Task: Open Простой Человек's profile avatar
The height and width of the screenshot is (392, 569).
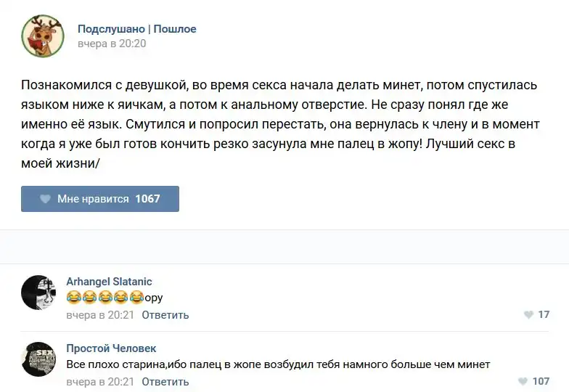Action: pos(38,359)
